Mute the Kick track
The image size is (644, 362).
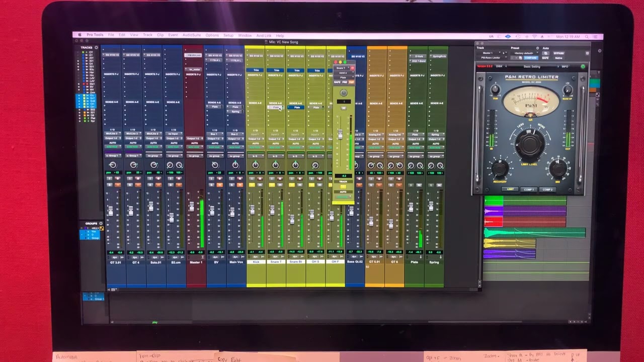coord(259,185)
